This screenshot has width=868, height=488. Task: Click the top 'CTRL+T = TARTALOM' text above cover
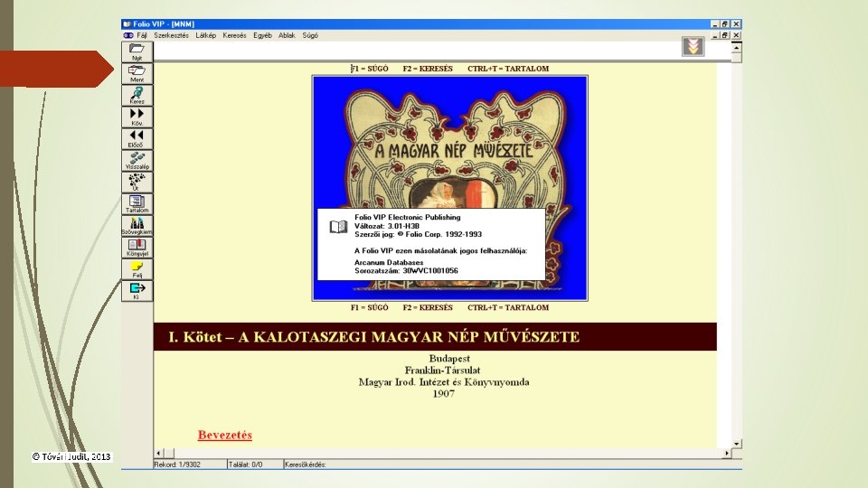pyautogui.click(x=508, y=69)
